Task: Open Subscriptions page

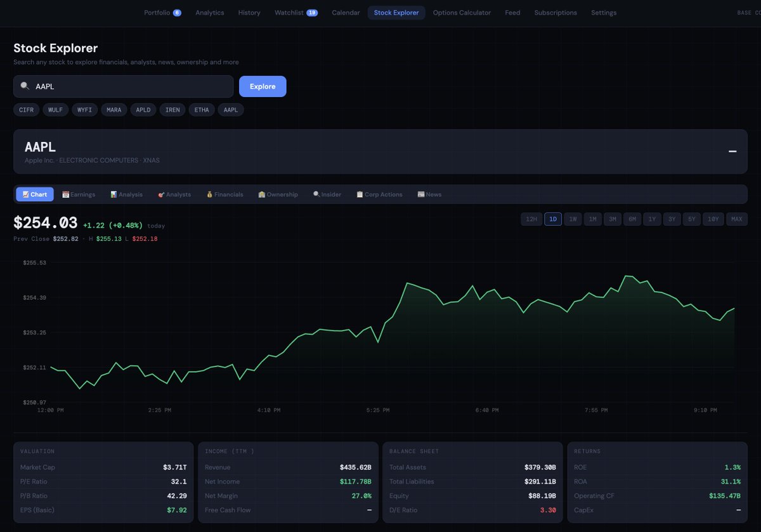Action: click(556, 13)
